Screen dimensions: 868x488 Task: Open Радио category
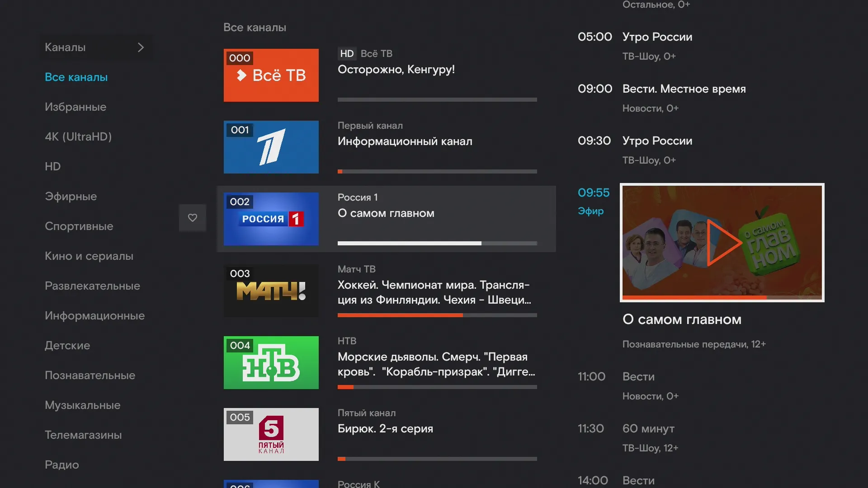tap(61, 465)
